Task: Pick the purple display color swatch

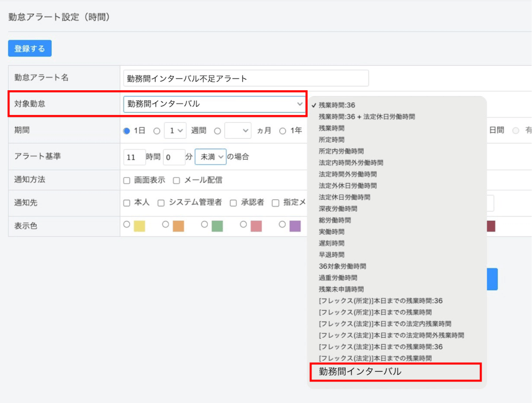Action: (295, 226)
